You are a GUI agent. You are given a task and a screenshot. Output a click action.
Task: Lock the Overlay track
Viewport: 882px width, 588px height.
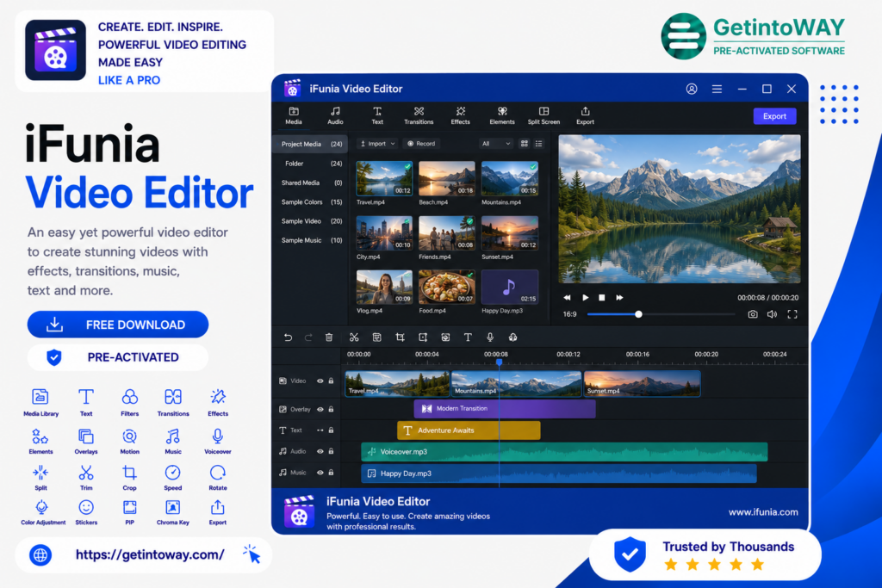click(x=332, y=409)
